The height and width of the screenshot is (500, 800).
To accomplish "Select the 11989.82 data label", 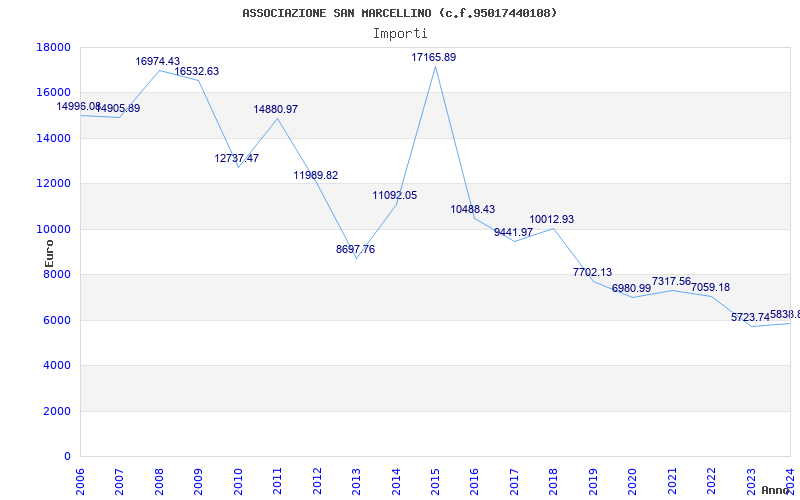I will [316, 175].
